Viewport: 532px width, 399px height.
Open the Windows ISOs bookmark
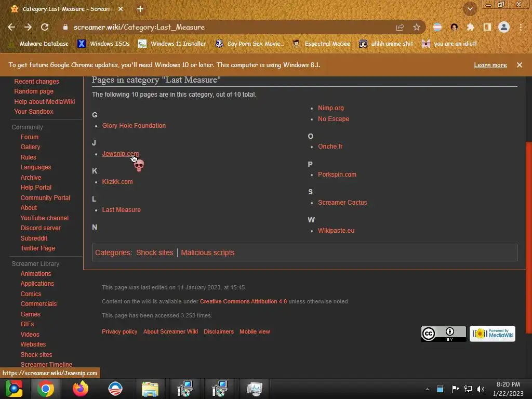point(104,44)
